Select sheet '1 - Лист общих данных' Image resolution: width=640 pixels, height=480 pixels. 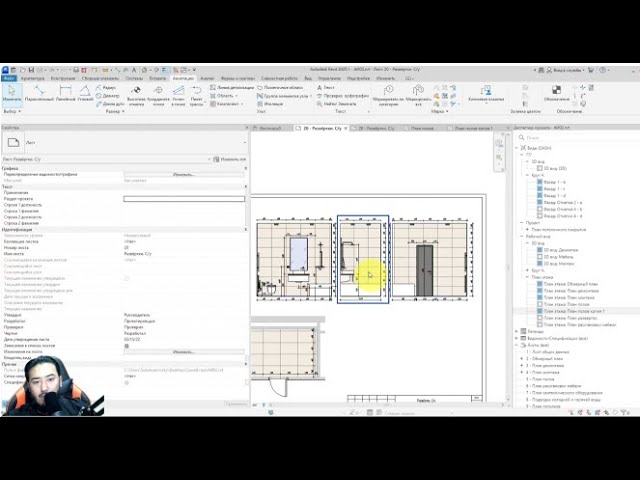[x=547, y=352]
